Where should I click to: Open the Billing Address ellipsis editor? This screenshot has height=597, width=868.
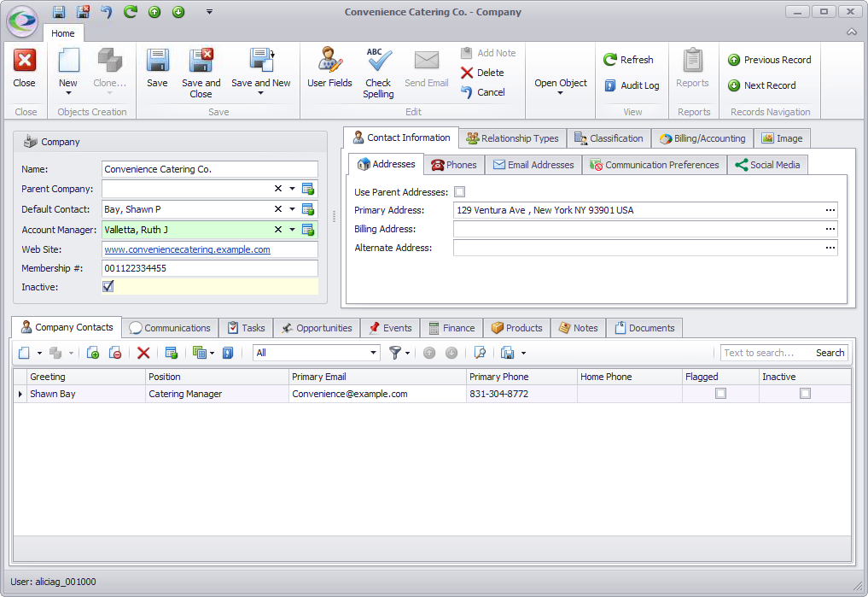coord(830,229)
